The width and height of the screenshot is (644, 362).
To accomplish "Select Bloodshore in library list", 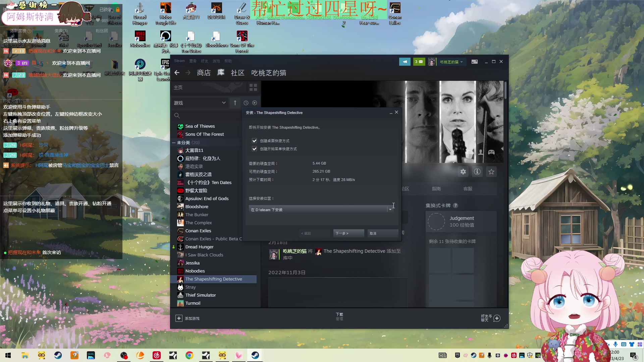I will point(197,206).
